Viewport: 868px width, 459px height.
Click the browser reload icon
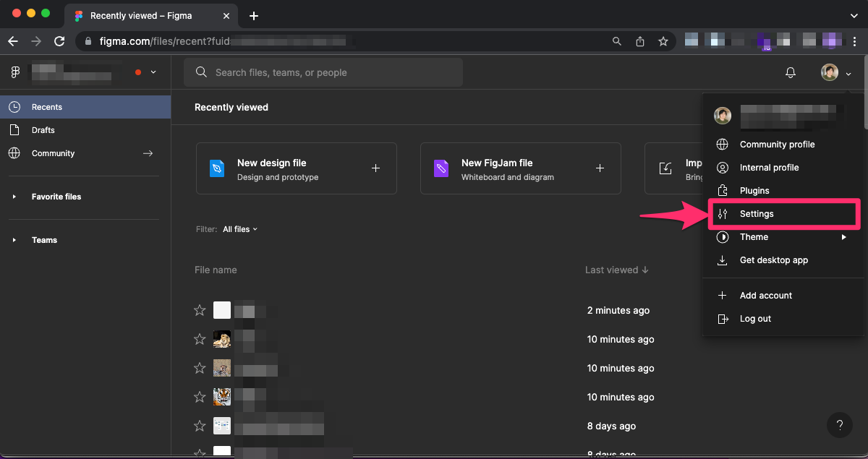point(59,41)
